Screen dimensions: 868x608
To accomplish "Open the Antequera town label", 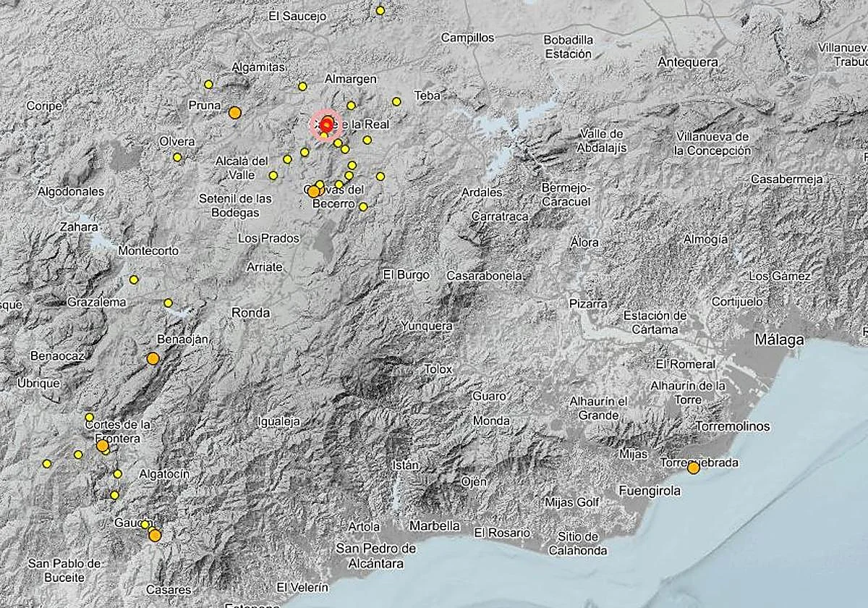I will pyautogui.click(x=689, y=62).
